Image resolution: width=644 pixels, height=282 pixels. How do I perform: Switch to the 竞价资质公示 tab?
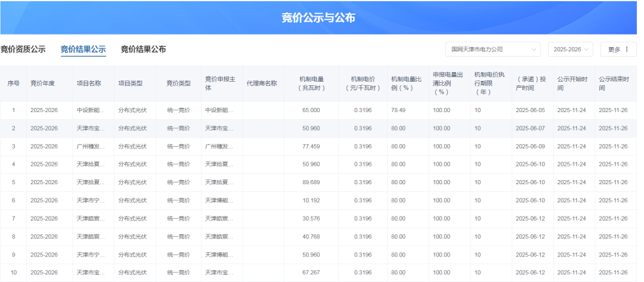click(23, 49)
